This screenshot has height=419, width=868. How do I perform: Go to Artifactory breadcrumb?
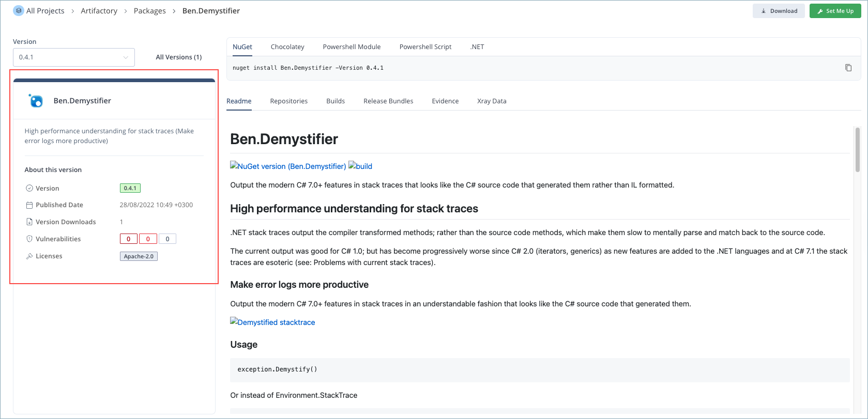99,11
